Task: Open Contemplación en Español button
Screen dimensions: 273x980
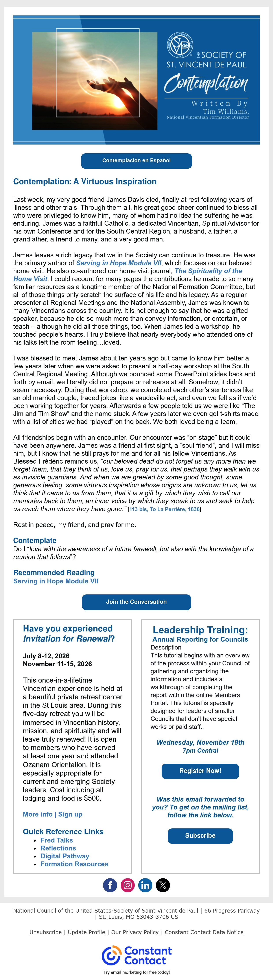Action: (x=136, y=161)
